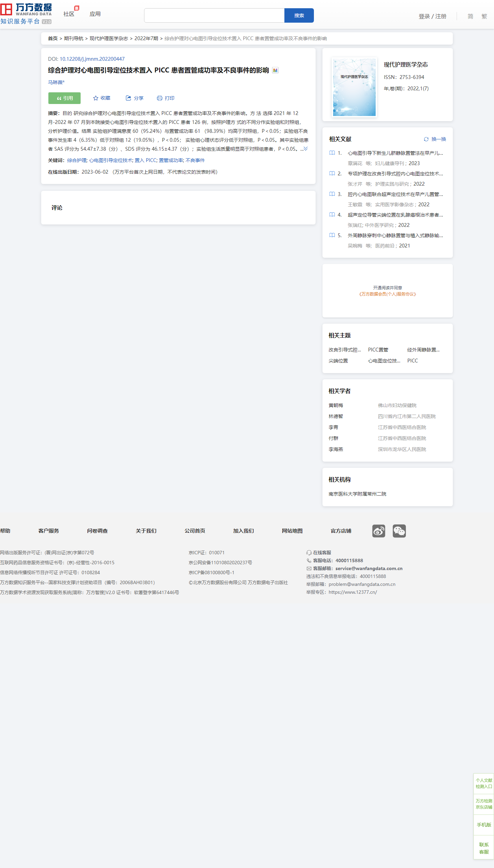
Task: Click book icon of related item 5
Action: point(332,235)
